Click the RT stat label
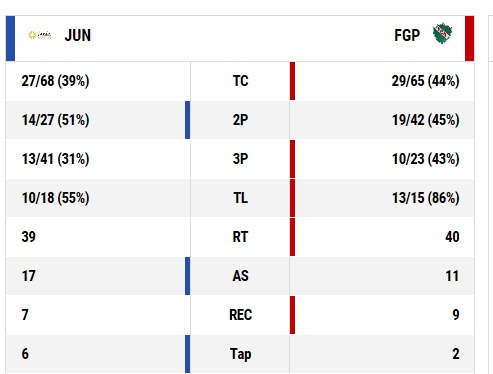This screenshot has width=493, height=374. tap(240, 237)
